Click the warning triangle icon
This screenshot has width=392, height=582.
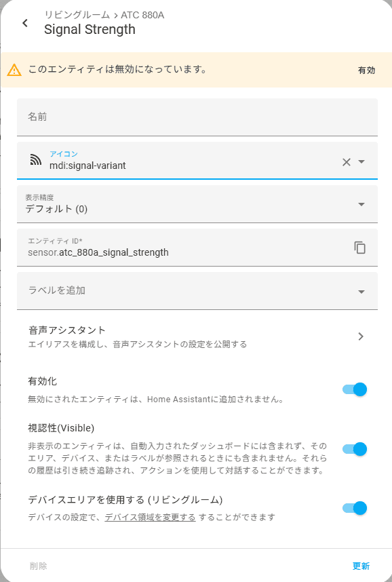coord(14,70)
